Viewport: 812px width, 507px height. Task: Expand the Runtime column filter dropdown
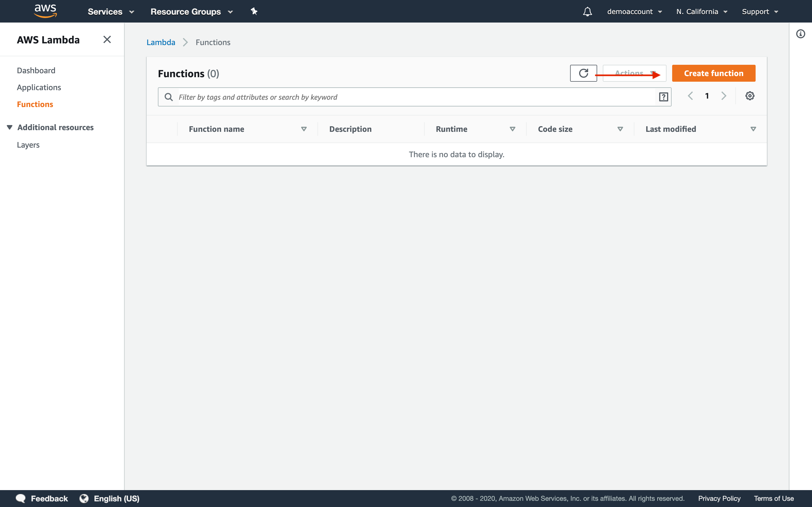512,128
